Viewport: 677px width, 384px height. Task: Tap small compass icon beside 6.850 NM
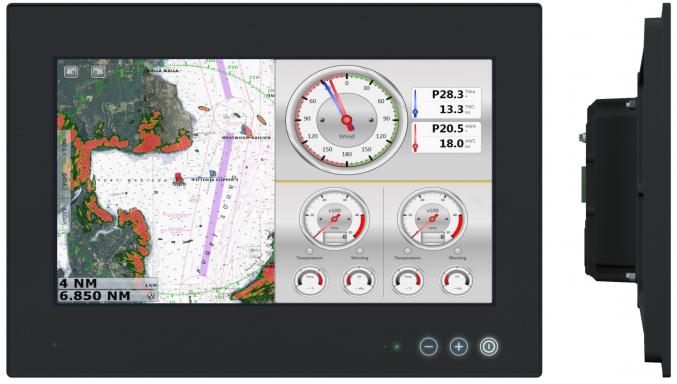point(151,296)
